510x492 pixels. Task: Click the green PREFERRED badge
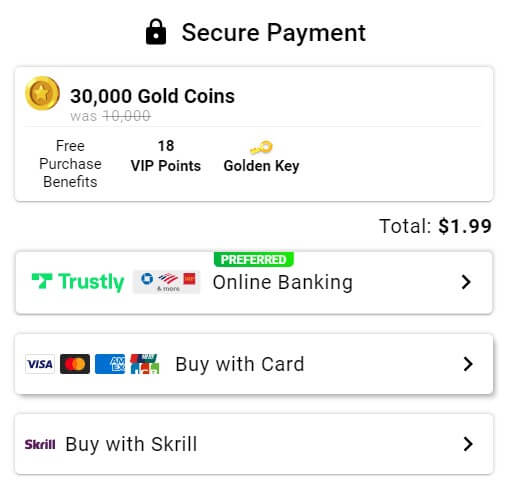pos(254,259)
